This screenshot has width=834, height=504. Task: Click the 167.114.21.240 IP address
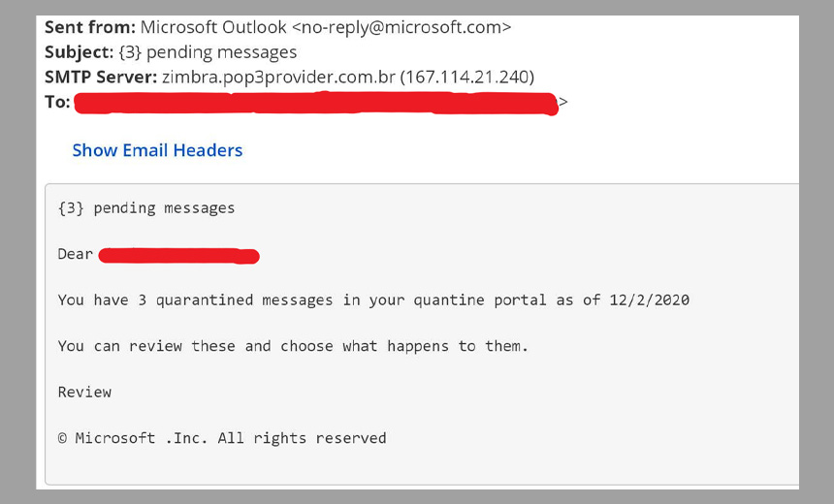pyautogui.click(x=467, y=77)
